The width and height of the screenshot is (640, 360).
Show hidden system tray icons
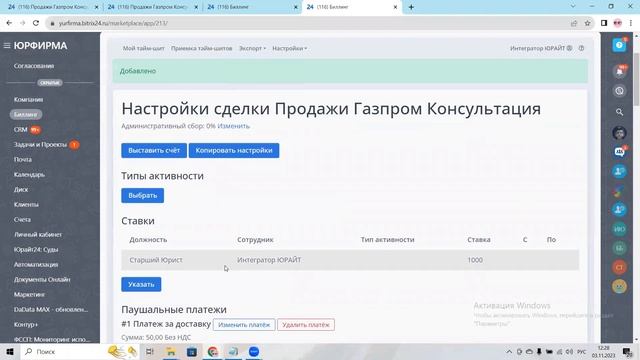pyautogui.click(x=509, y=351)
